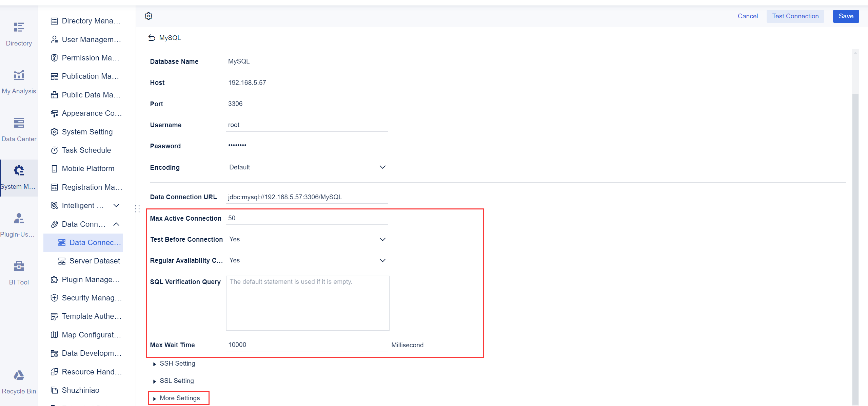Select Server Dataset in the sidebar
Viewport: 868px width, 406px height.
[x=95, y=261]
